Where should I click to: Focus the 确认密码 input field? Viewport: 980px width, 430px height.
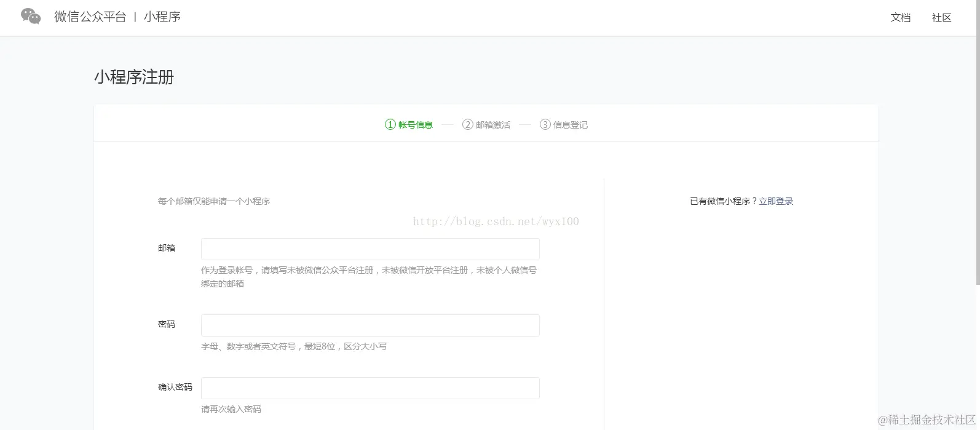coord(370,388)
